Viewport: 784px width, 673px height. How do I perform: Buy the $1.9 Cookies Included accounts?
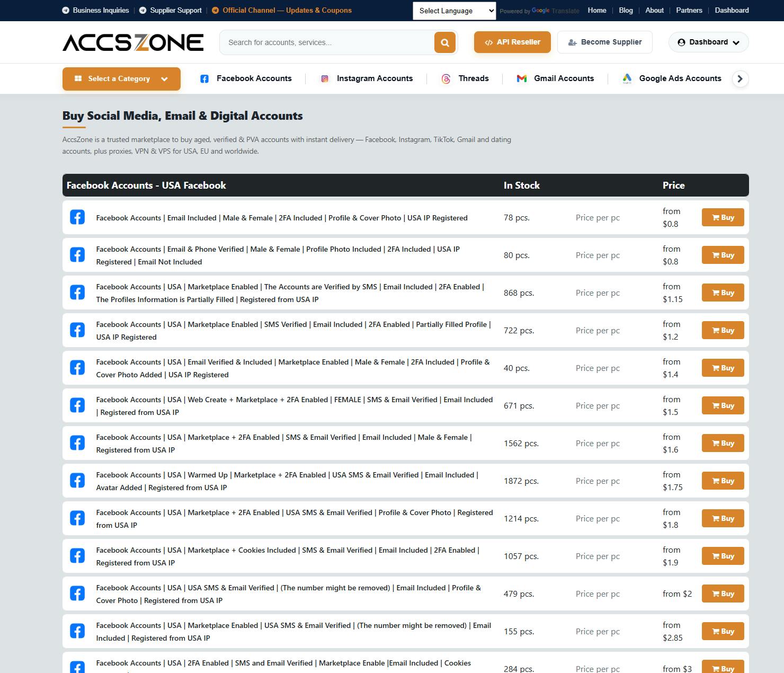[723, 556]
